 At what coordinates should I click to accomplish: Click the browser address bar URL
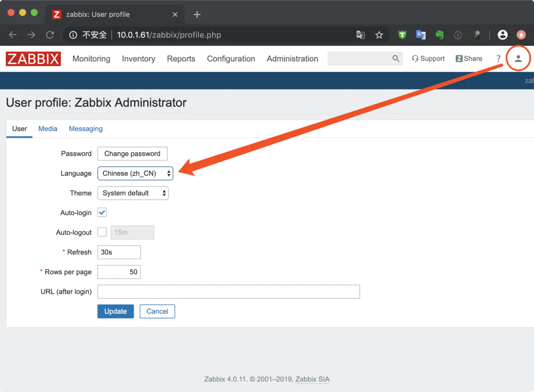(x=169, y=35)
